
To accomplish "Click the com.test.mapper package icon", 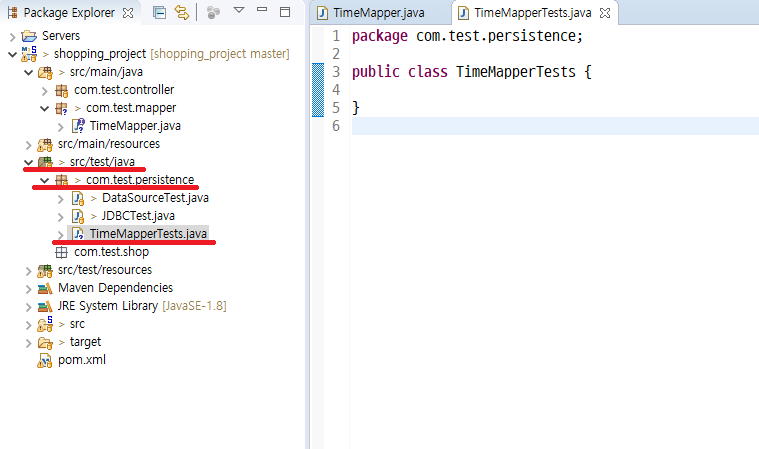I will (61, 108).
